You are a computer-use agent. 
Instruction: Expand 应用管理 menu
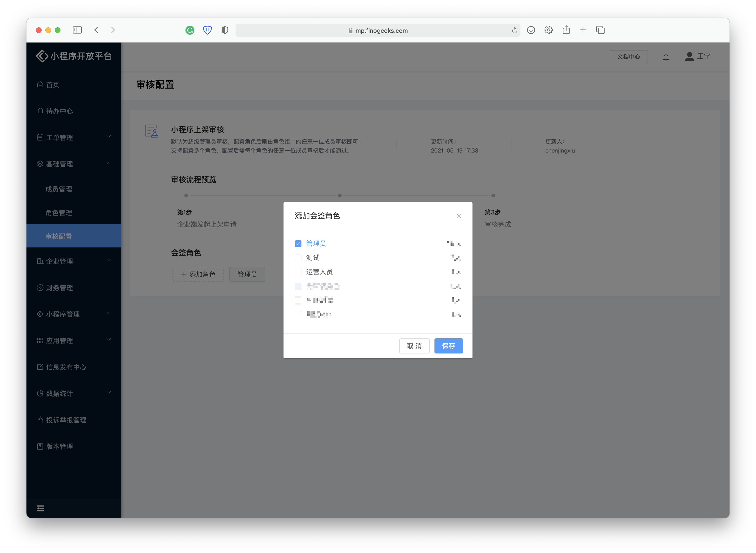tap(74, 340)
